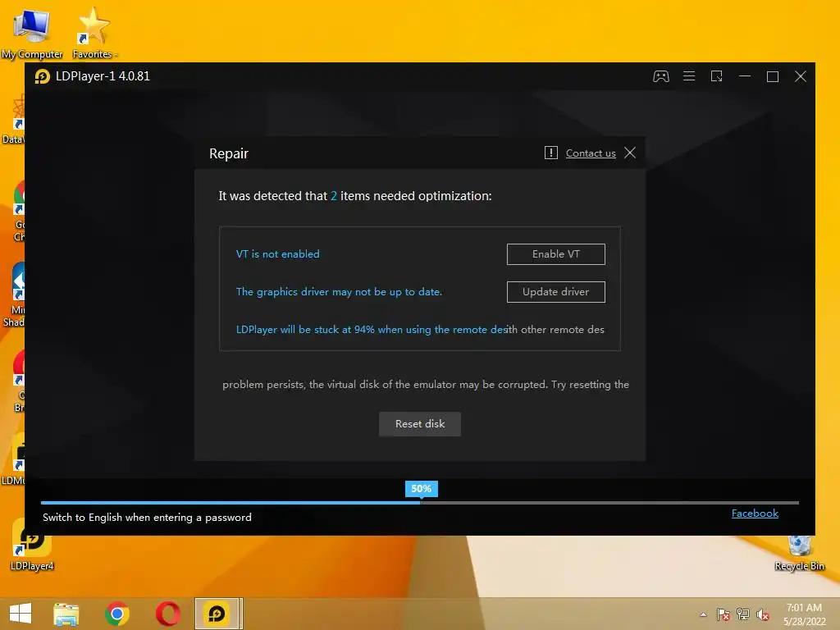Click the LDPlayer logo in title bar
Screen dimensions: 840x630
[43, 76]
